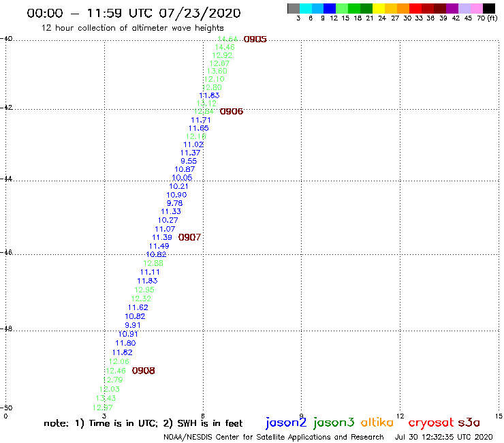
Task: Click the 11.39 value beside 0907
Action: (x=162, y=237)
